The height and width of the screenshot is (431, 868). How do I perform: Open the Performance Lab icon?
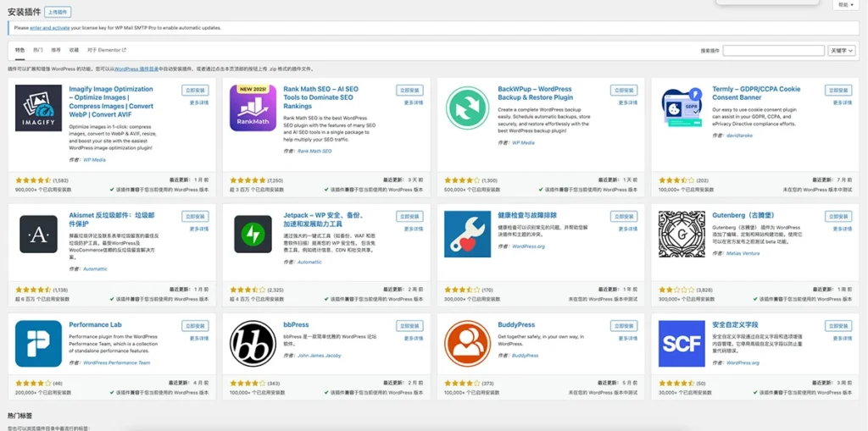tap(38, 344)
